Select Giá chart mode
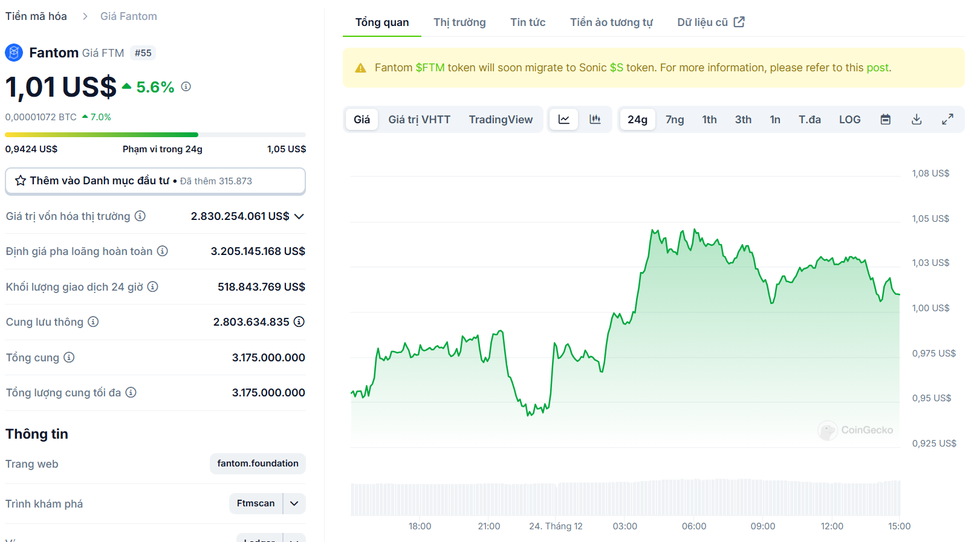The image size is (980, 542). coord(362,119)
